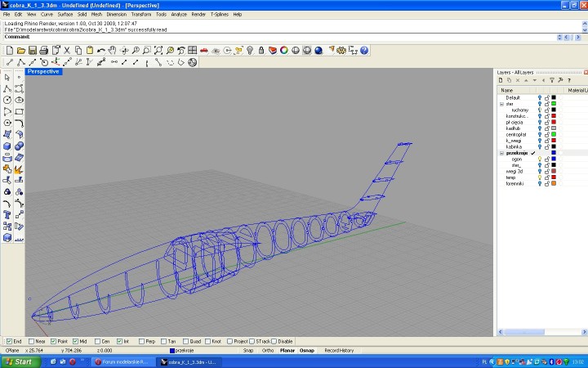
Task: Open the Analyze menu
Action: (x=179, y=14)
